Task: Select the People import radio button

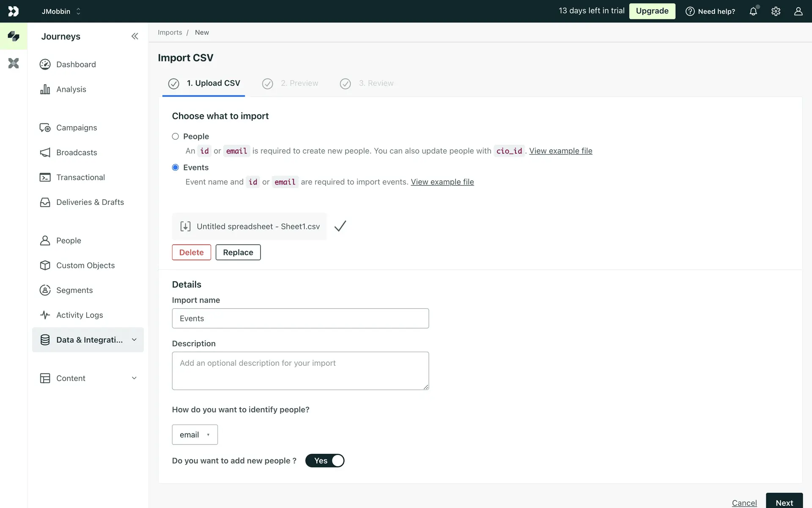Action: [176, 136]
